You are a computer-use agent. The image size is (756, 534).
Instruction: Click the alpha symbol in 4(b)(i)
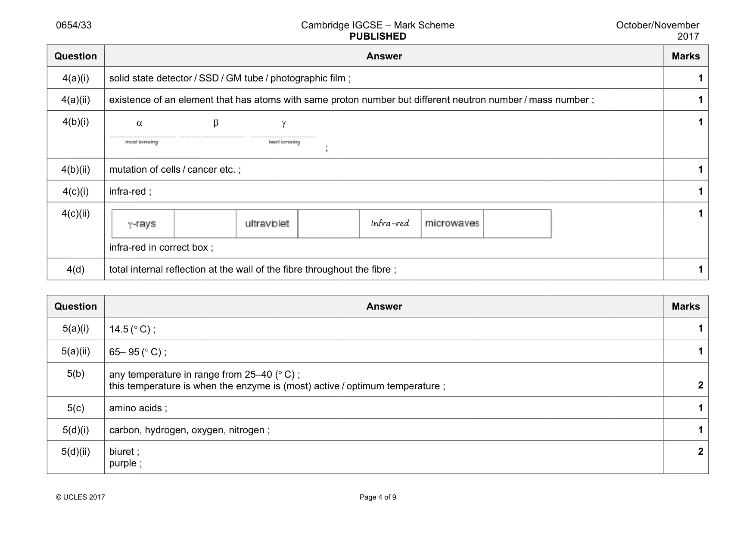(139, 124)
